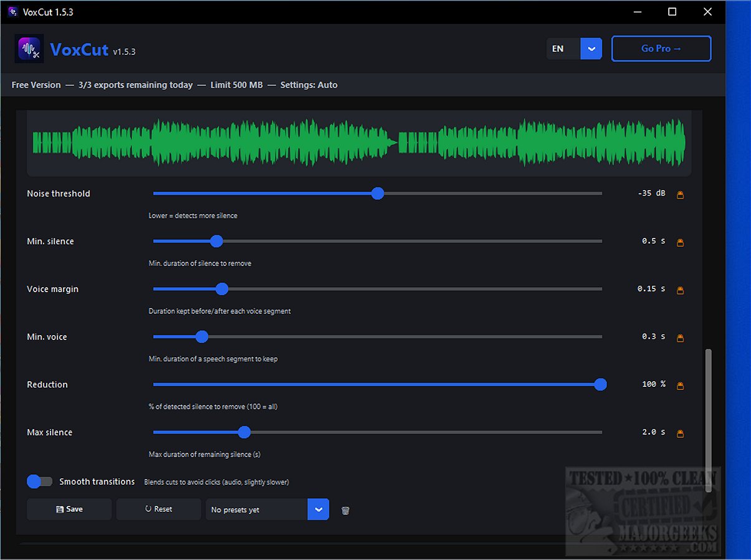Click the v1.5.3 version label

coord(124,52)
